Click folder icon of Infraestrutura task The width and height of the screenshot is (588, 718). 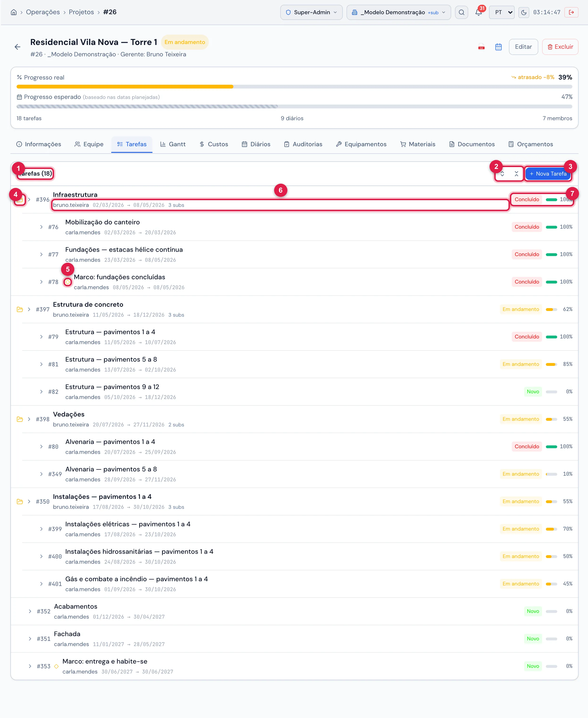(20, 200)
